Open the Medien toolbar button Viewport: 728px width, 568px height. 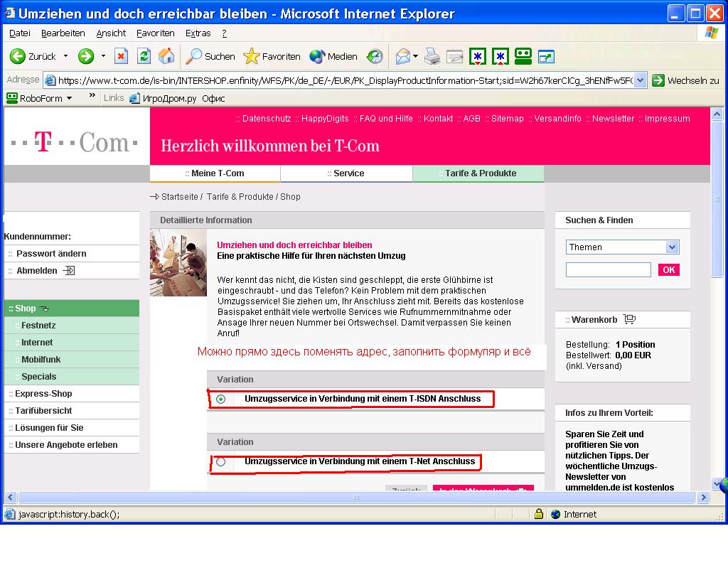tap(333, 56)
